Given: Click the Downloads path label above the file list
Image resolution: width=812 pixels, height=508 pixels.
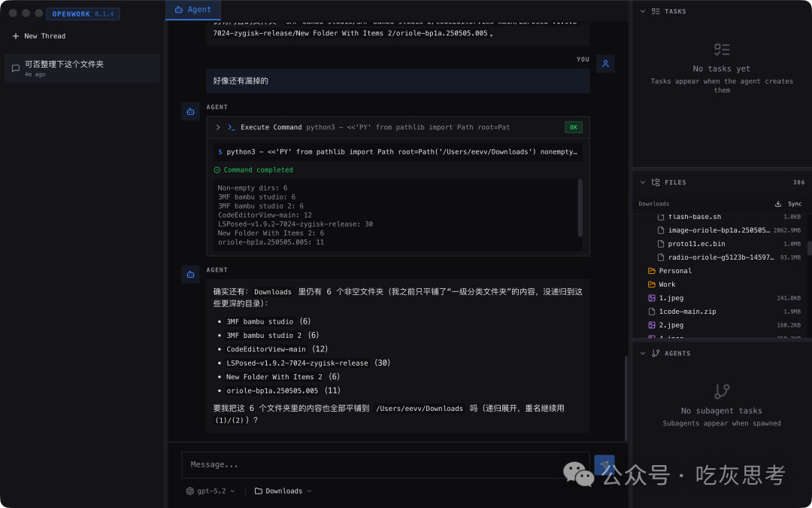Looking at the screenshot, I should click(x=653, y=204).
